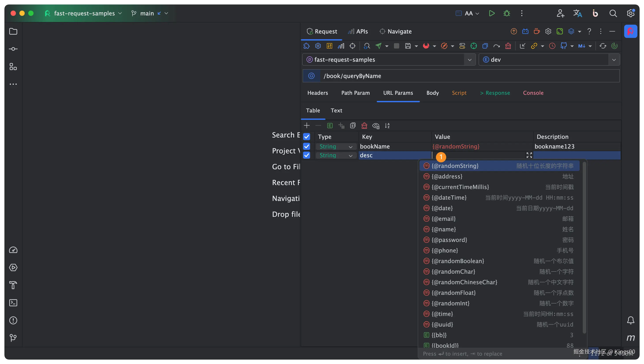This screenshot has width=644, height=364.
Task: Click the bookname123 description cell
Action: tap(577, 146)
